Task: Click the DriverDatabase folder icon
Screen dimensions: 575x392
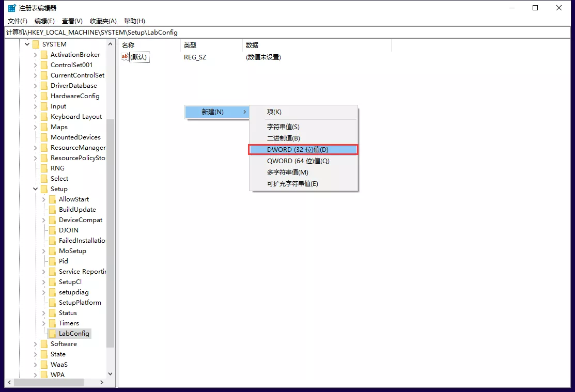Action: click(44, 86)
